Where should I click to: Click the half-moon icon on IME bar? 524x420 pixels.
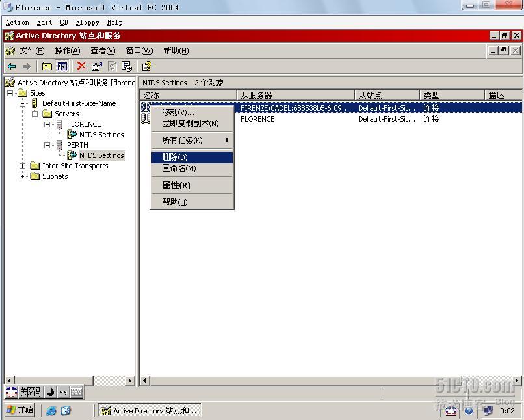click(x=51, y=391)
